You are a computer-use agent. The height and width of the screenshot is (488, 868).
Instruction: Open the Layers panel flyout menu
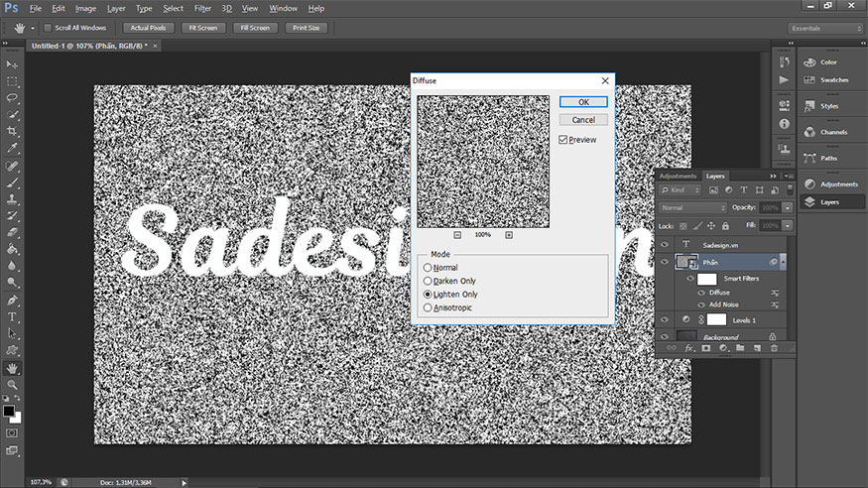(x=789, y=176)
